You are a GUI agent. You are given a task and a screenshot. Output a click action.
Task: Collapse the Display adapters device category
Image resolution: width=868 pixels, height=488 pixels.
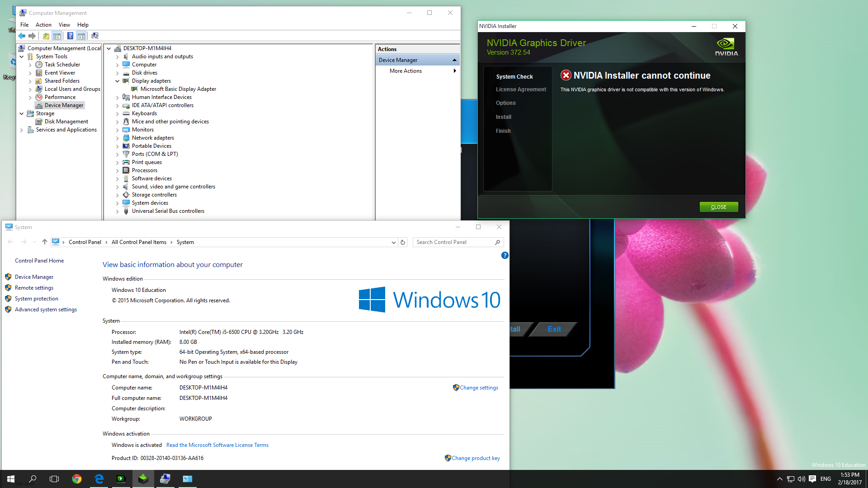coord(117,81)
